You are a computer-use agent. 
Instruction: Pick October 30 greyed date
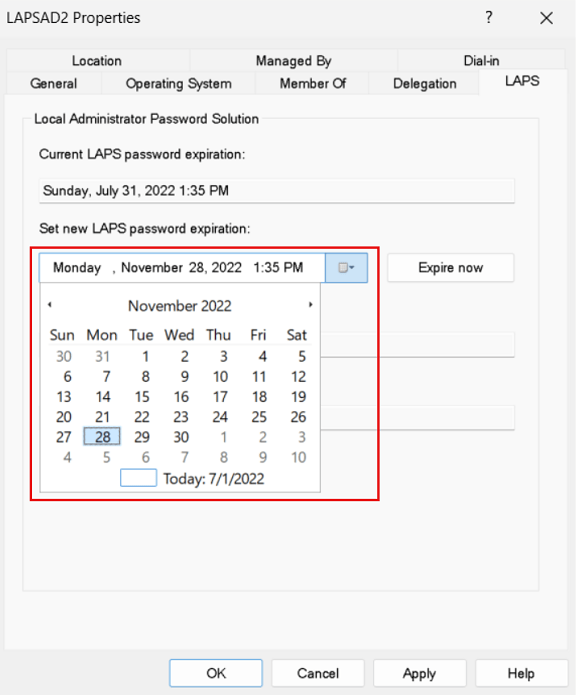pyautogui.click(x=63, y=356)
